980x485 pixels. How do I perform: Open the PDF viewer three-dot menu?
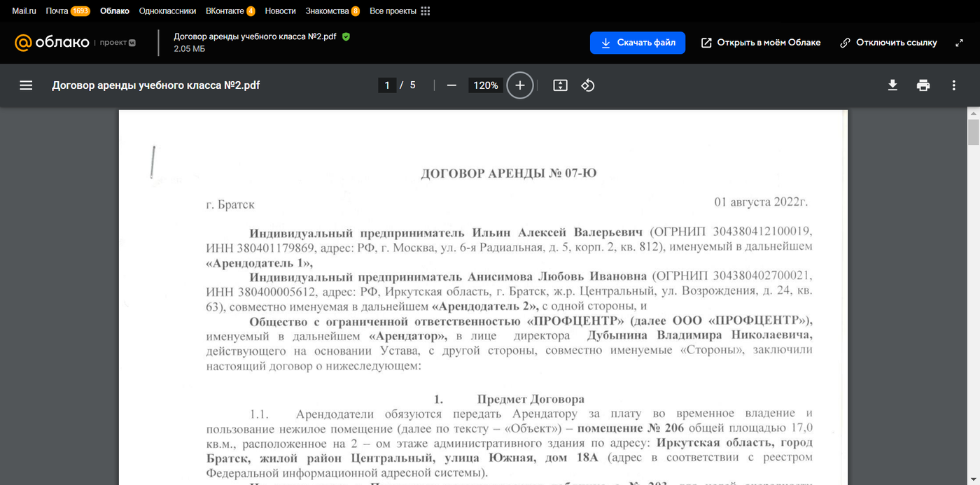tap(953, 85)
